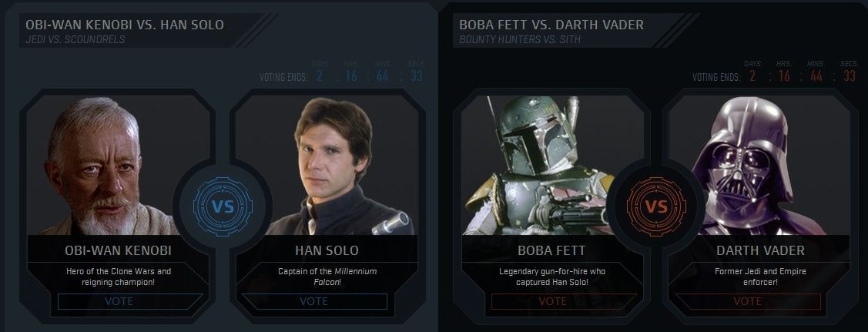Cast a vote for Boba Fett
The width and height of the screenshot is (868, 332).
(552, 301)
